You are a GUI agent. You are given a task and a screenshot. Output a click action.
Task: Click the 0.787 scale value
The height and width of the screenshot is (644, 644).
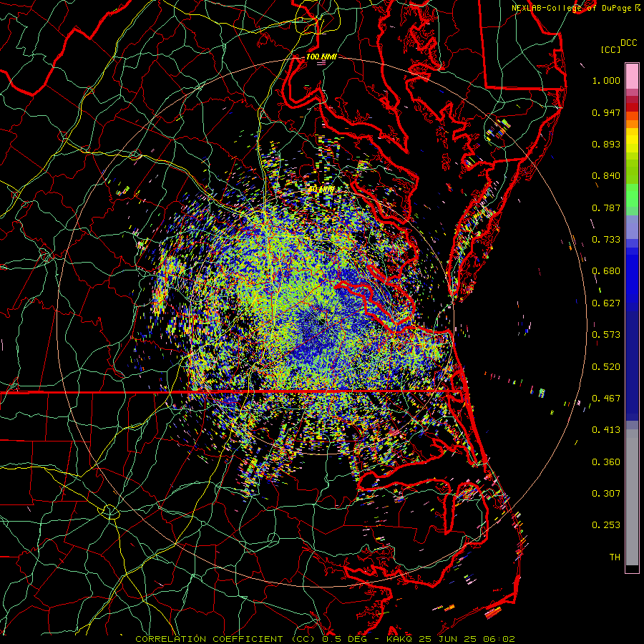[606, 208]
